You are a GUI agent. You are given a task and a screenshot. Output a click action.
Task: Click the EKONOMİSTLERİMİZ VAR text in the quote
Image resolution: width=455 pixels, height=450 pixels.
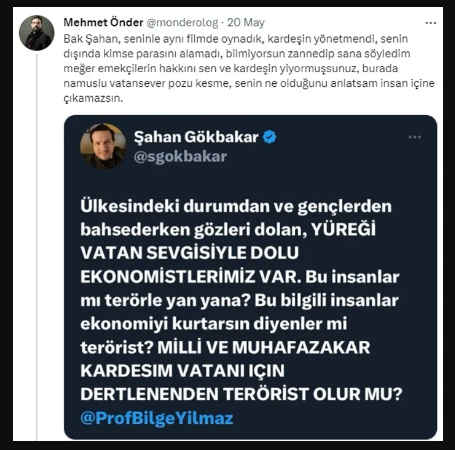189,277
